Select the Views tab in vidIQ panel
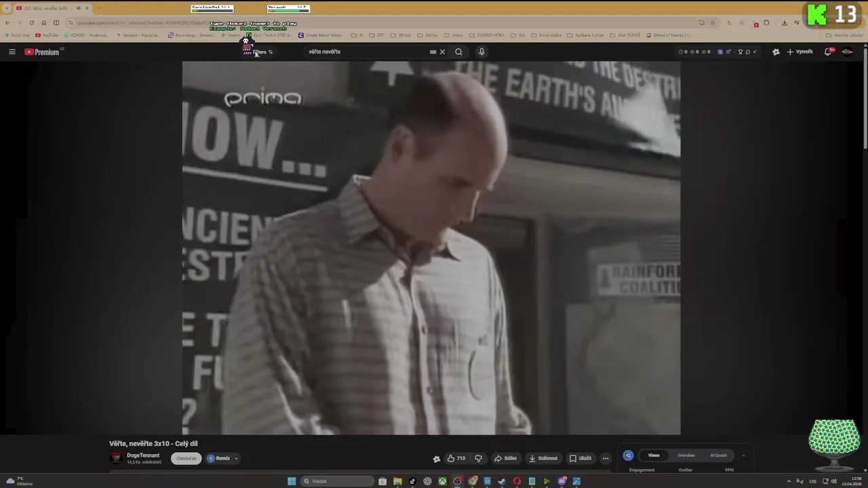The width and height of the screenshot is (868, 488). [654, 455]
